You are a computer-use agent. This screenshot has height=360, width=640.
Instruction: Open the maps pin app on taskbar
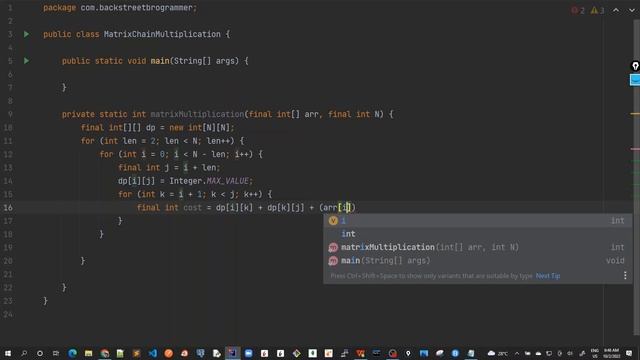(x=408, y=353)
